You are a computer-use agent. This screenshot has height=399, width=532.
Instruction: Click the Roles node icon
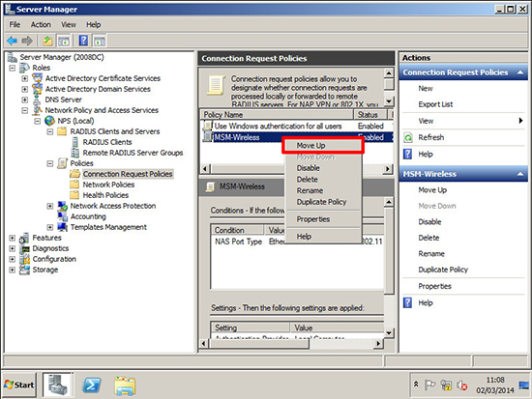point(24,68)
